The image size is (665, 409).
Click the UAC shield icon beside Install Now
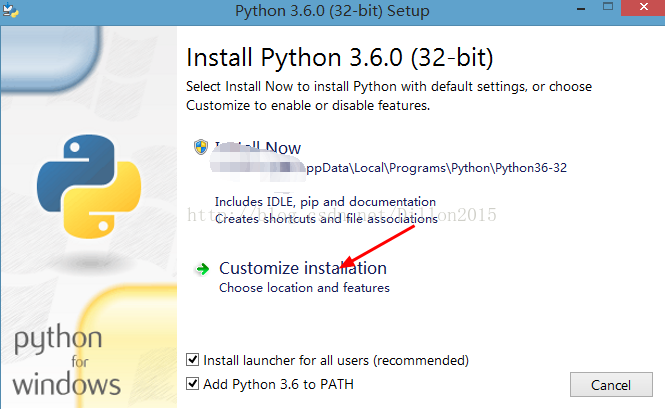click(201, 147)
